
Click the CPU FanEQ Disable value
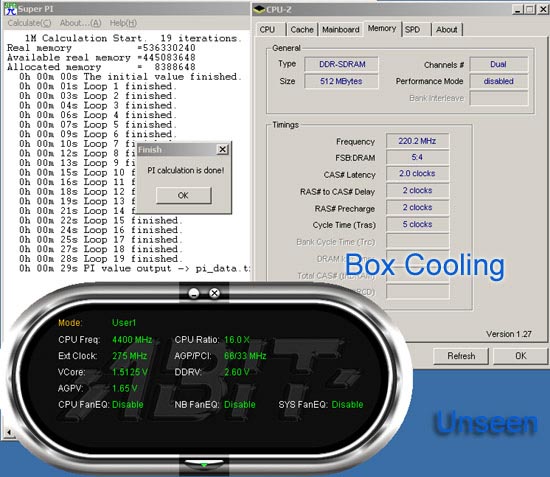pyautogui.click(x=128, y=404)
